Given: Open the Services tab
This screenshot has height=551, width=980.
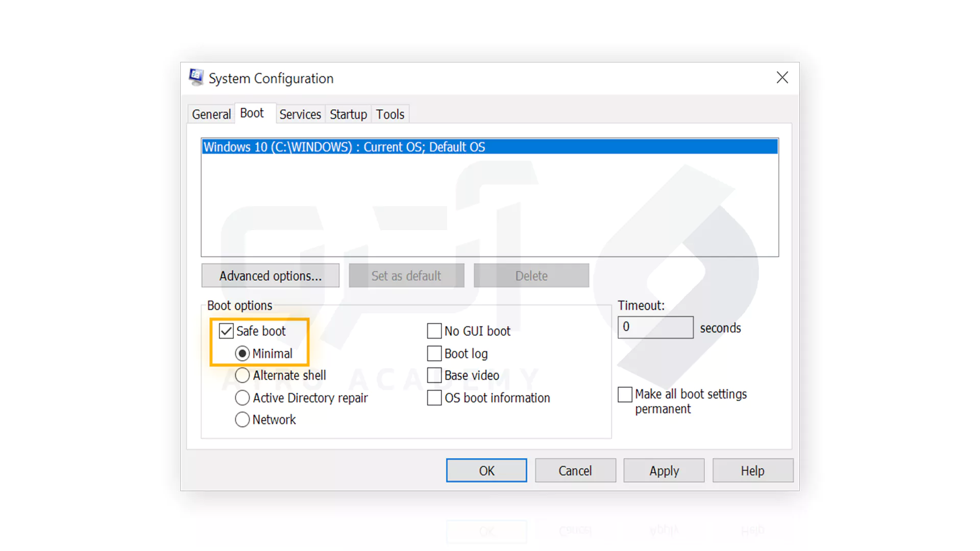Looking at the screenshot, I should [300, 114].
